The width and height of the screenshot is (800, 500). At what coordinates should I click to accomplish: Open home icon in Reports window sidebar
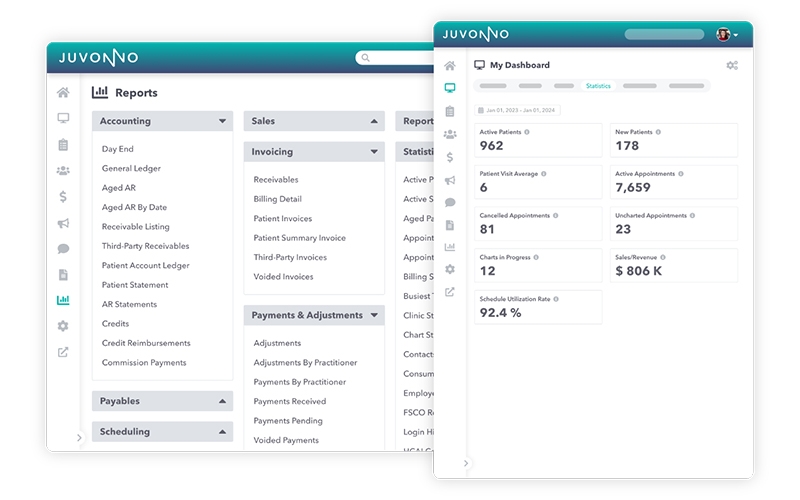coord(63,92)
